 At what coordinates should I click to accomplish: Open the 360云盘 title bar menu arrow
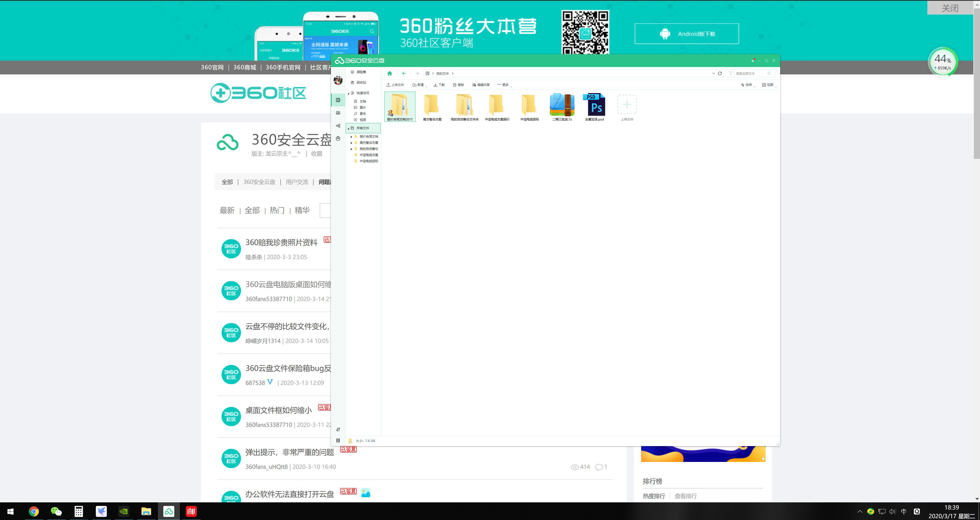[x=753, y=61]
